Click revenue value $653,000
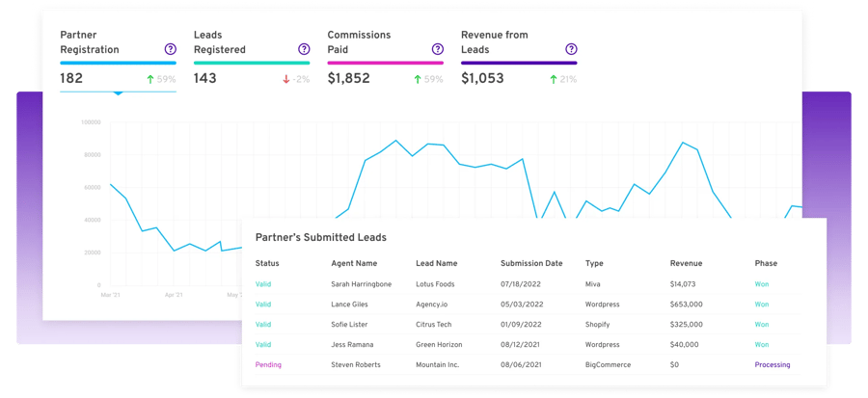The width and height of the screenshot is (868, 398). 687,304
